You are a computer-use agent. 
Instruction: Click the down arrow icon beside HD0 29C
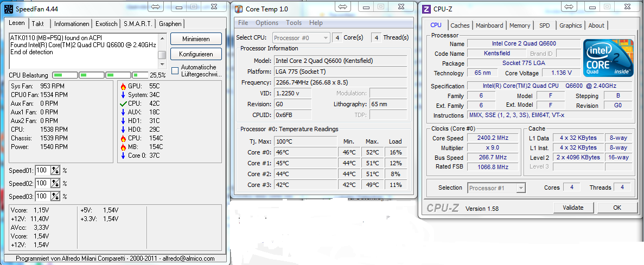pos(123,130)
